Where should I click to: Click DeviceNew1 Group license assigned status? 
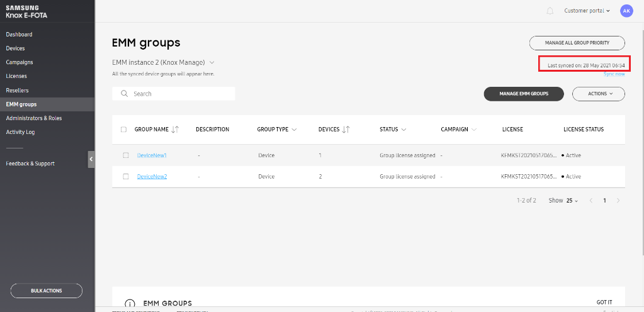(407, 155)
